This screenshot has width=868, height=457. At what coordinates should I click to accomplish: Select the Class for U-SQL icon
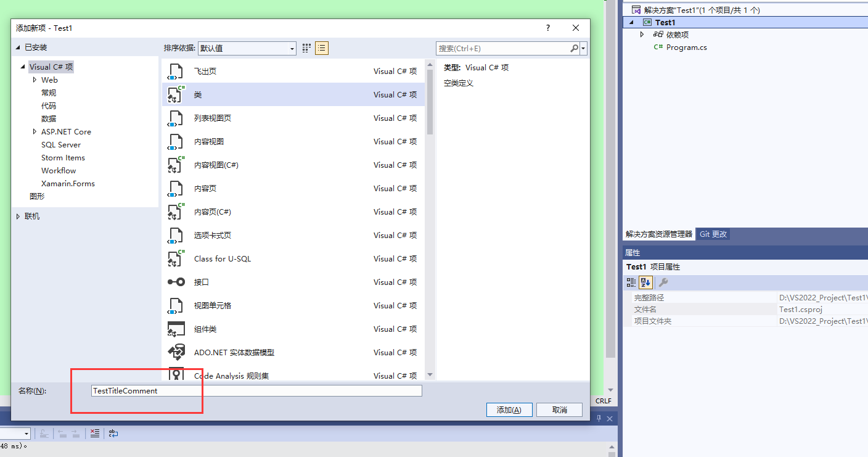pos(176,259)
